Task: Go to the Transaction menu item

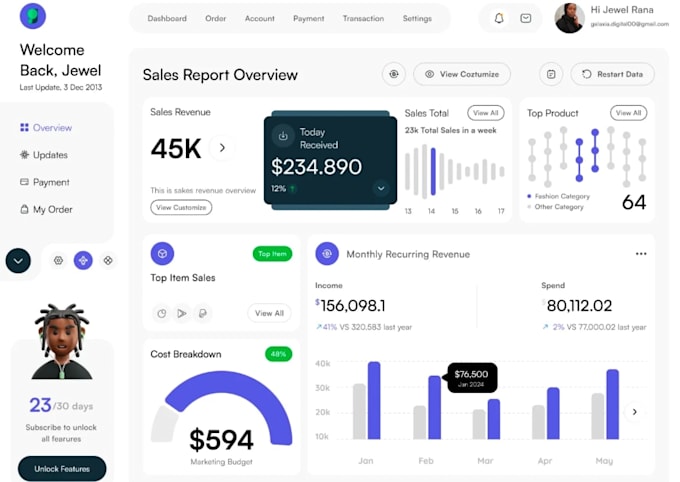Action: tap(363, 18)
